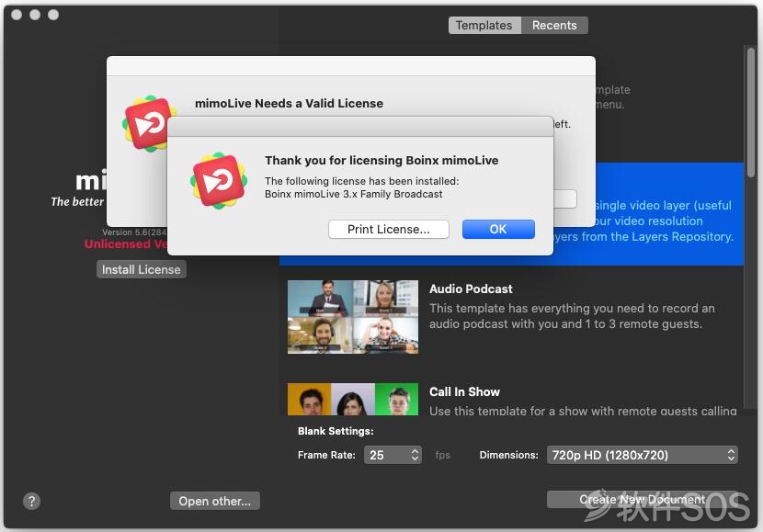
Task: Click the Open other... button
Action: [214, 501]
